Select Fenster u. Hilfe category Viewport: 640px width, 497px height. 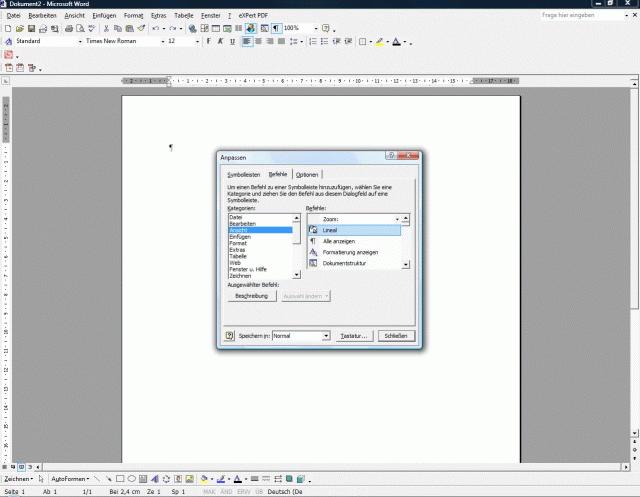pos(260,269)
